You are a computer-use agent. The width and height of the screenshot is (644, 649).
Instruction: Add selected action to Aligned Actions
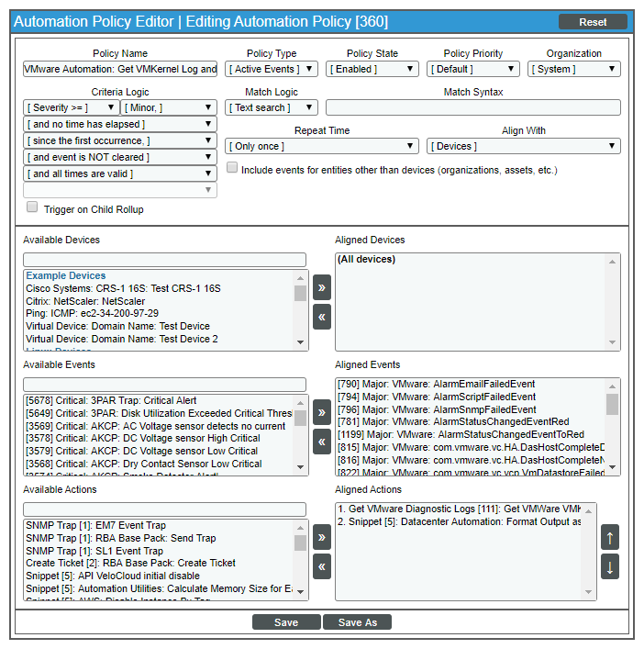pos(322,537)
